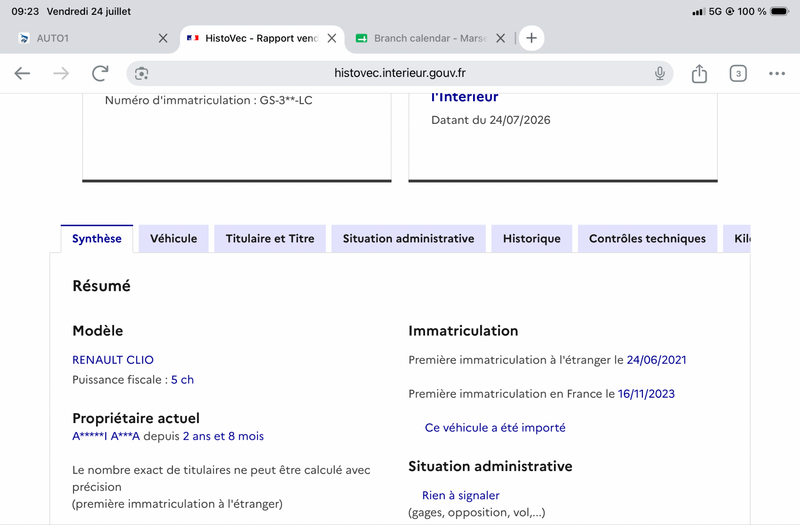The height and width of the screenshot is (525, 800).
Task: Open the Historique tab
Action: (x=532, y=239)
